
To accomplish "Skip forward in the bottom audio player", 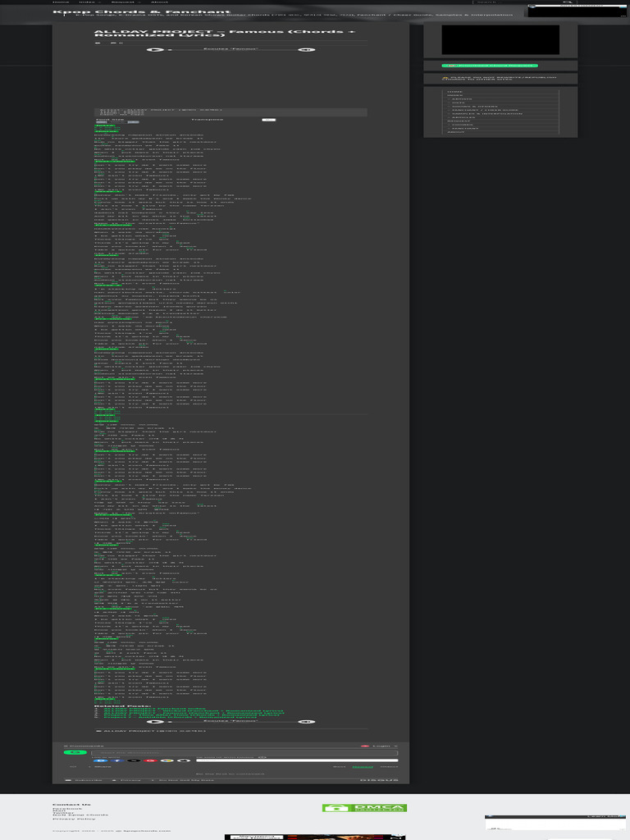I will point(307,722).
